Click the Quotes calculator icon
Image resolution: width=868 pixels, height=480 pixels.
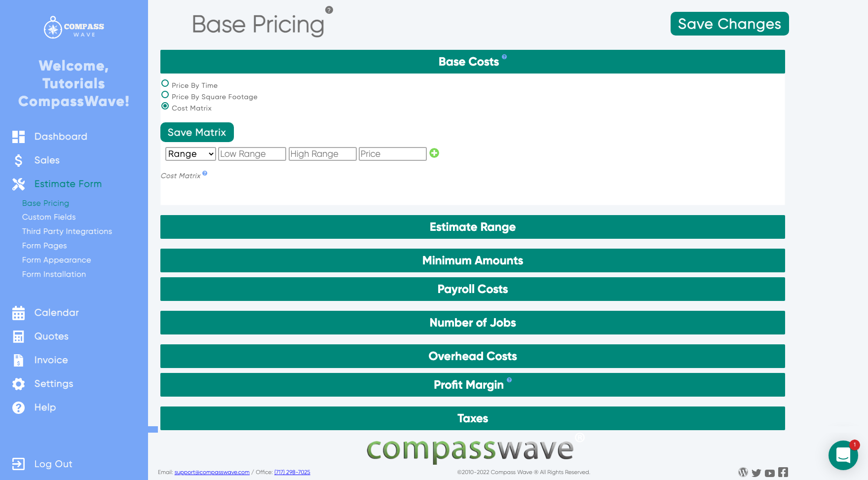point(18,336)
